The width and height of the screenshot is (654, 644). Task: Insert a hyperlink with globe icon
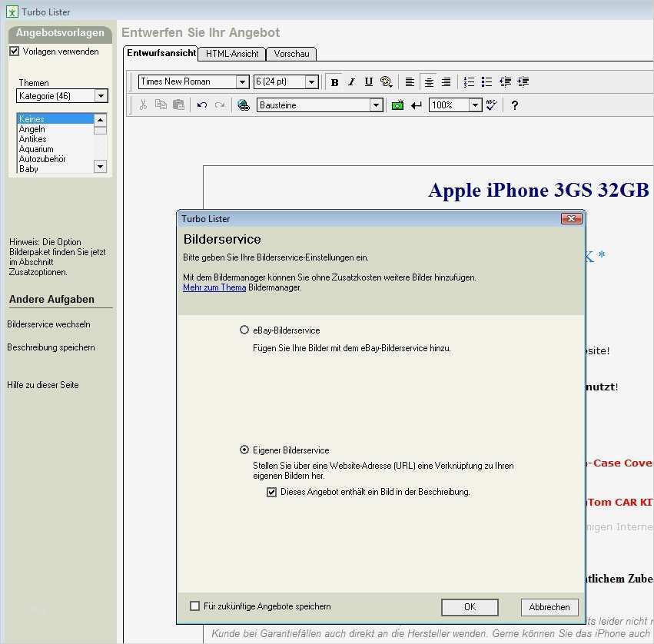(243, 105)
